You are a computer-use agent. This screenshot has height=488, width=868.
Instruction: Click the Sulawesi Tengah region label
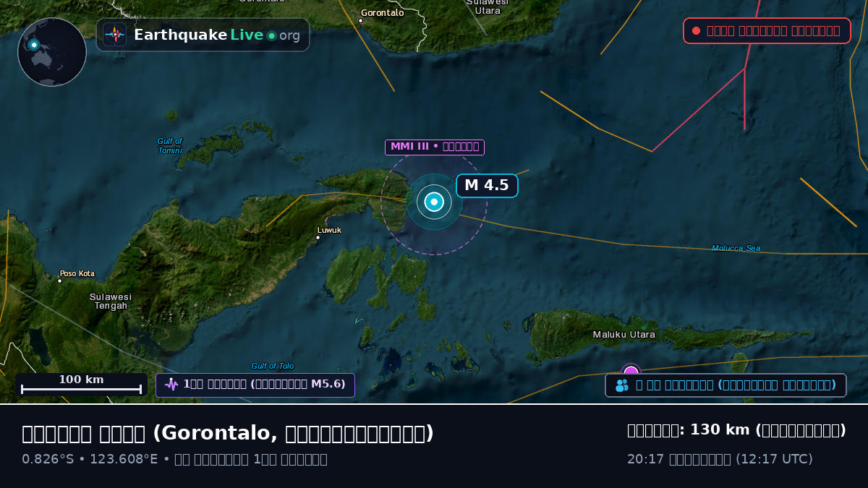click(x=111, y=301)
